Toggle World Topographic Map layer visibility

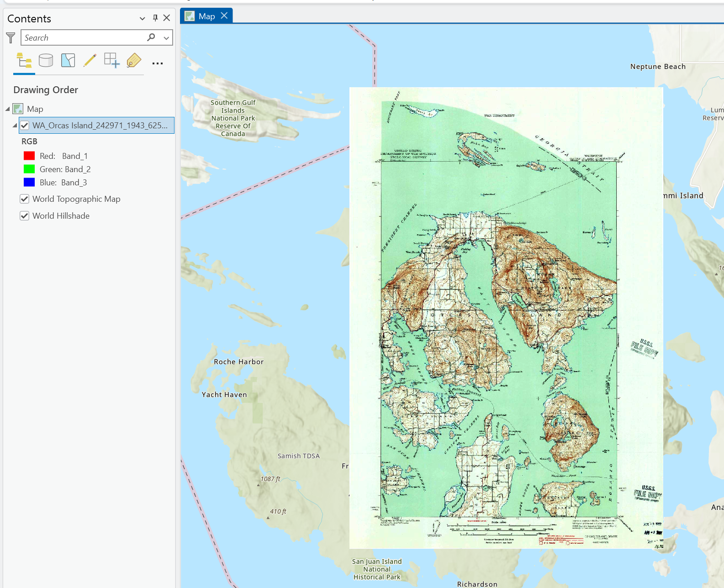click(25, 199)
